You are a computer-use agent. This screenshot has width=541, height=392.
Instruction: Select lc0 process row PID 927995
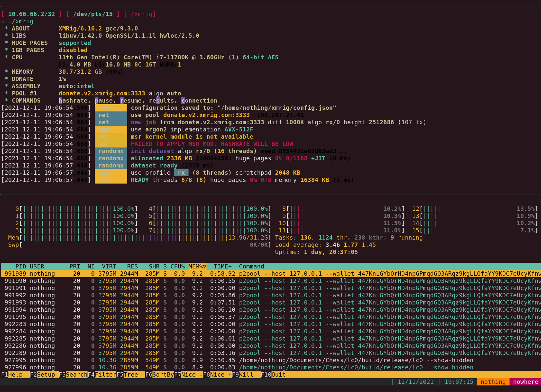[x=271, y=360]
